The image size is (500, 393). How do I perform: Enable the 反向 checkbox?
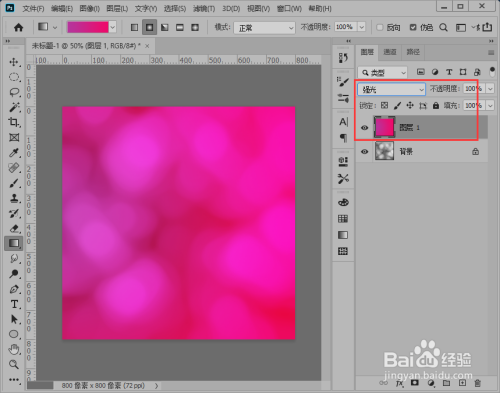coord(380,27)
